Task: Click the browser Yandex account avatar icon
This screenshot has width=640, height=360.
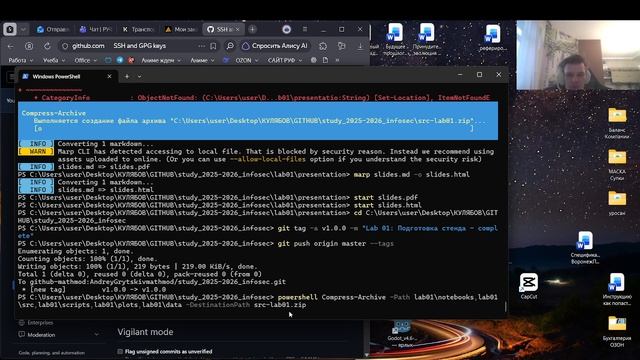Action: [x=287, y=29]
